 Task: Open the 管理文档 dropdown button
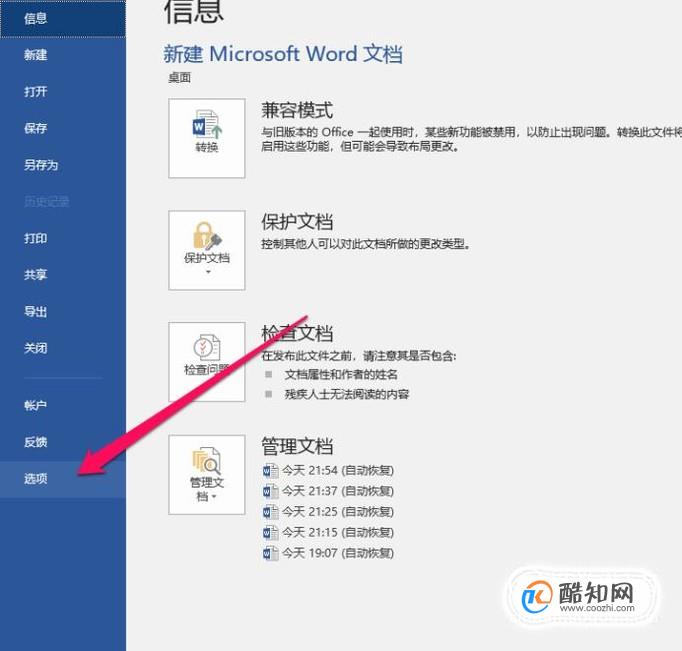pyautogui.click(x=207, y=475)
